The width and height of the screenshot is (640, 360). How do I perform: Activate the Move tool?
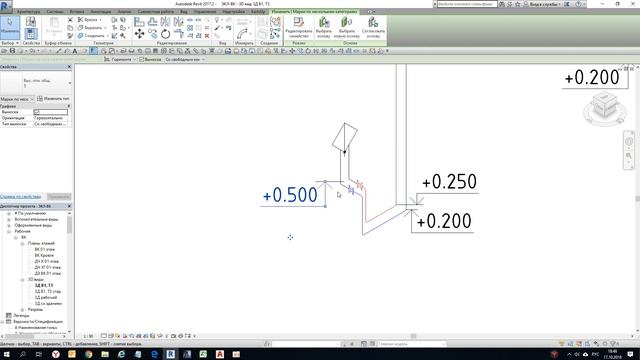pyautogui.click(x=139, y=34)
